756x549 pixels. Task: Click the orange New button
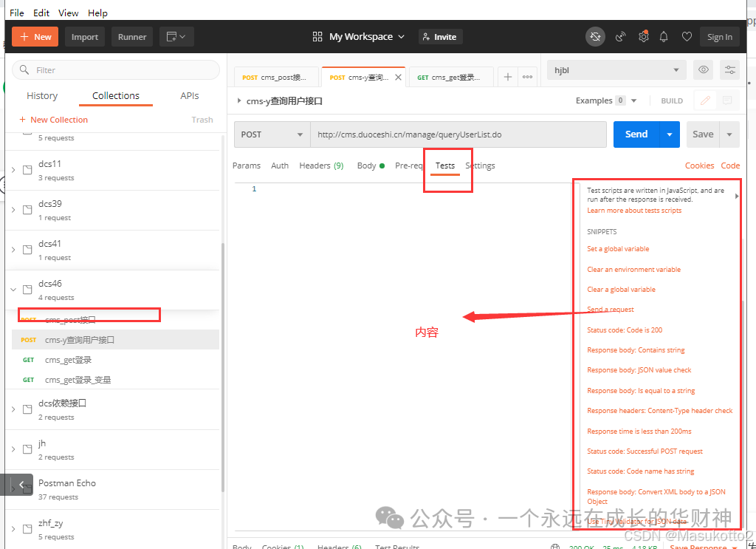point(35,37)
